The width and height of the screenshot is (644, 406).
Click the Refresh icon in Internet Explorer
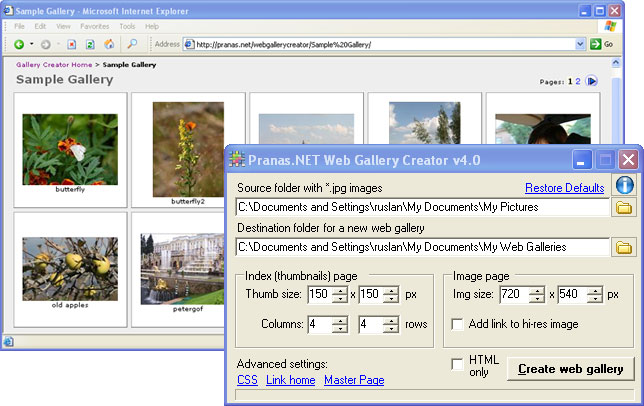(x=90, y=44)
